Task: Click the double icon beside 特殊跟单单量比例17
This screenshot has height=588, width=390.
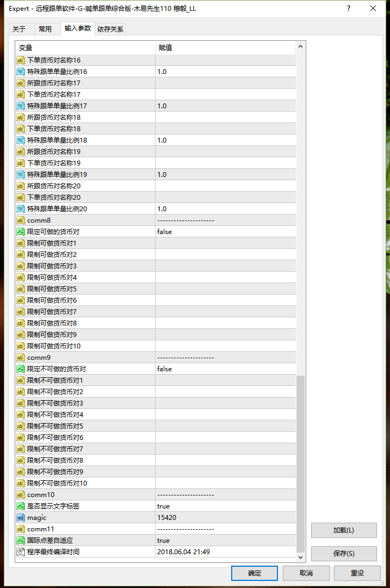Action: tap(21, 106)
